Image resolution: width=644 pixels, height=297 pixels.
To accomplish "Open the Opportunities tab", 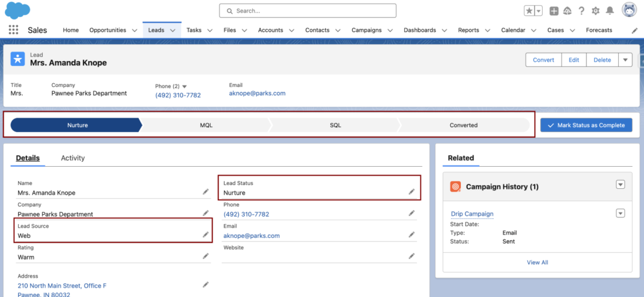I will (x=108, y=30).
